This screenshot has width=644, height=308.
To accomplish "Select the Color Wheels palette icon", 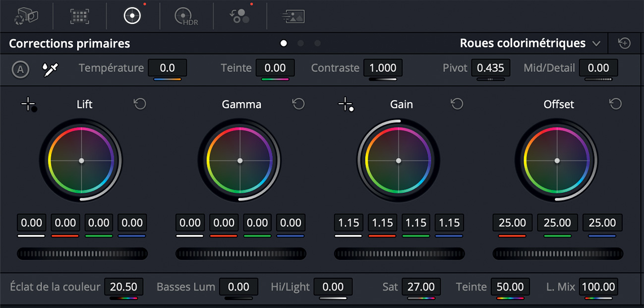I will click(132, 16).
